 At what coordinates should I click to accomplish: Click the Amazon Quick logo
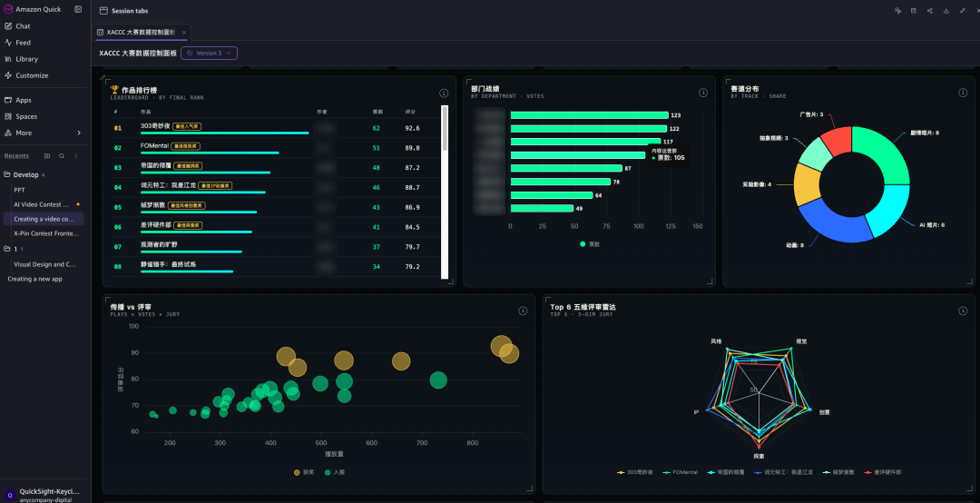coord(8,9)
